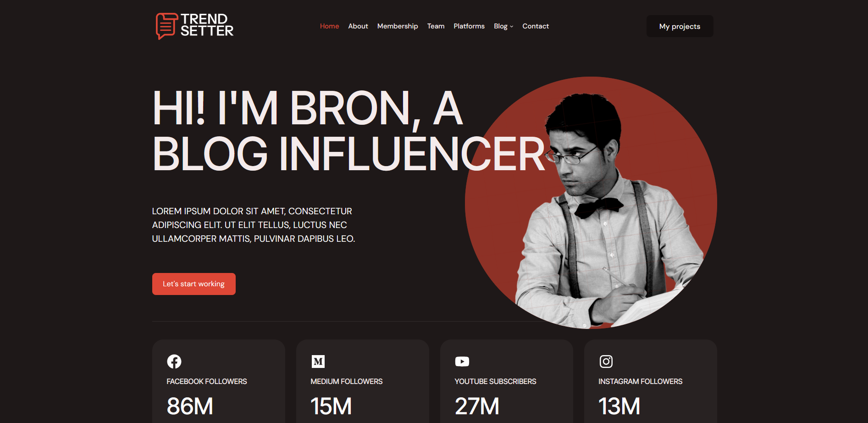Screen dimensions: 868x423
Task: Open the Platforms nav item
Action: click(469, 26)
